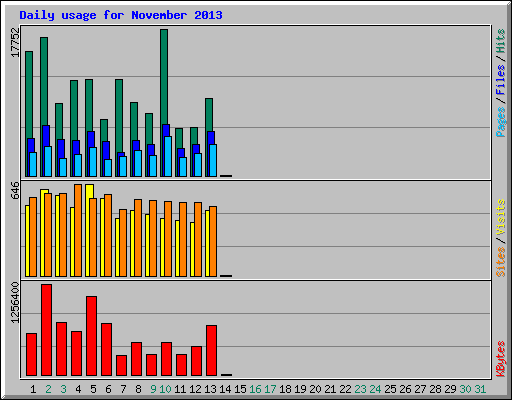Click day 21 on the x-axis
Viewport: 512px width, 400px height.
(x=330, y=389)
